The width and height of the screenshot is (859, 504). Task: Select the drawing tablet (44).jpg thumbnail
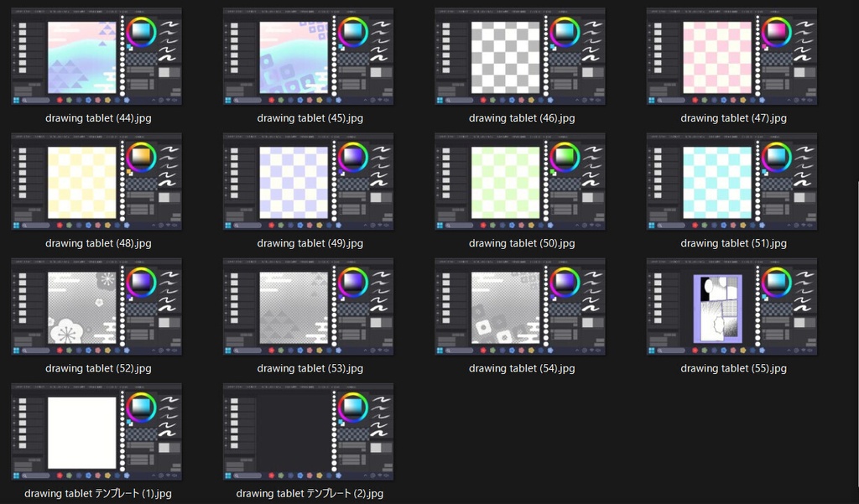coord(96,56)
